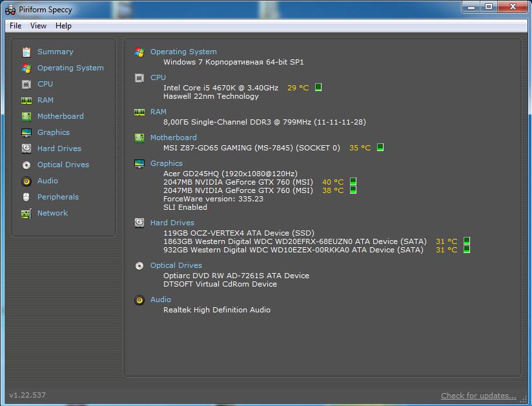Image resolution: width=532 pixels, height=406 pixels.
Task: Click the Graphics heading link in summary
Action: [167, 163]
